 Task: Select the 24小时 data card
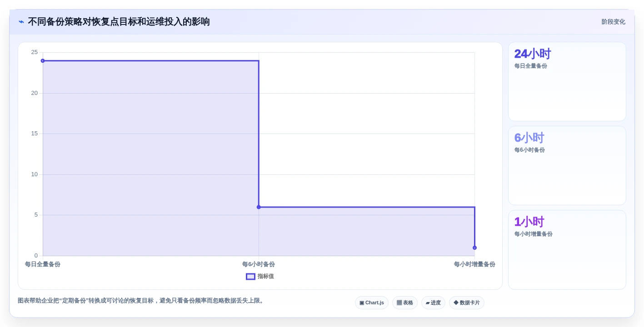click(567, 82)
